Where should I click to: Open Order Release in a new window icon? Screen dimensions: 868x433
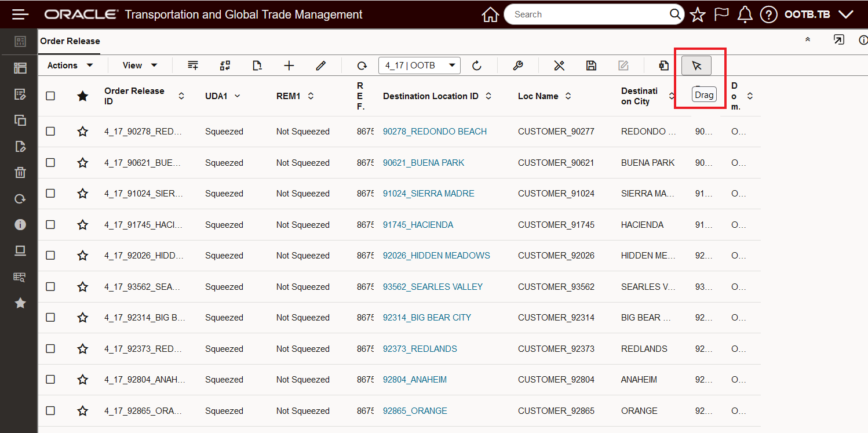(838, 40)
